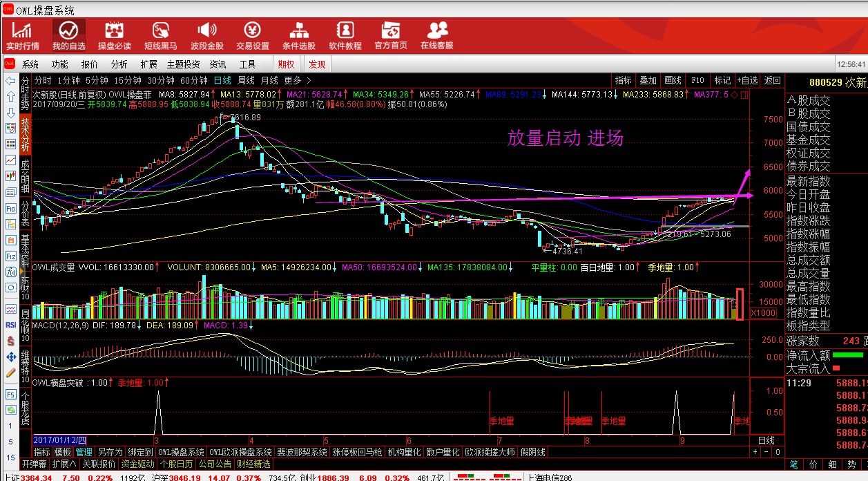Switch chart to 5分钟 period
The image size is (868, 481).
98,80
